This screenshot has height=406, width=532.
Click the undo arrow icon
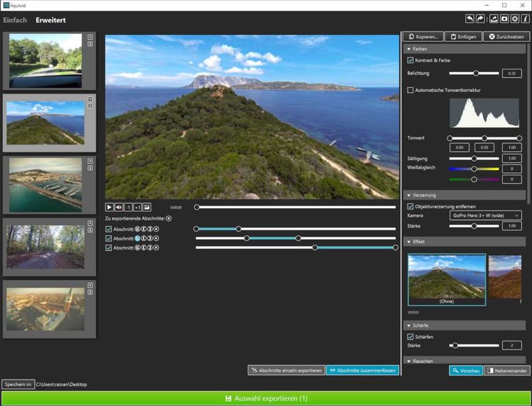[470, 19]
